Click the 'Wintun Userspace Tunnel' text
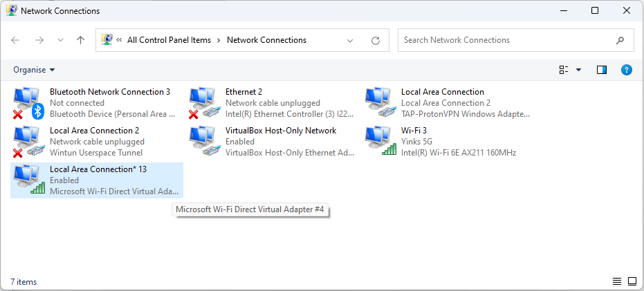644x291 pixels. pos(96,153)
